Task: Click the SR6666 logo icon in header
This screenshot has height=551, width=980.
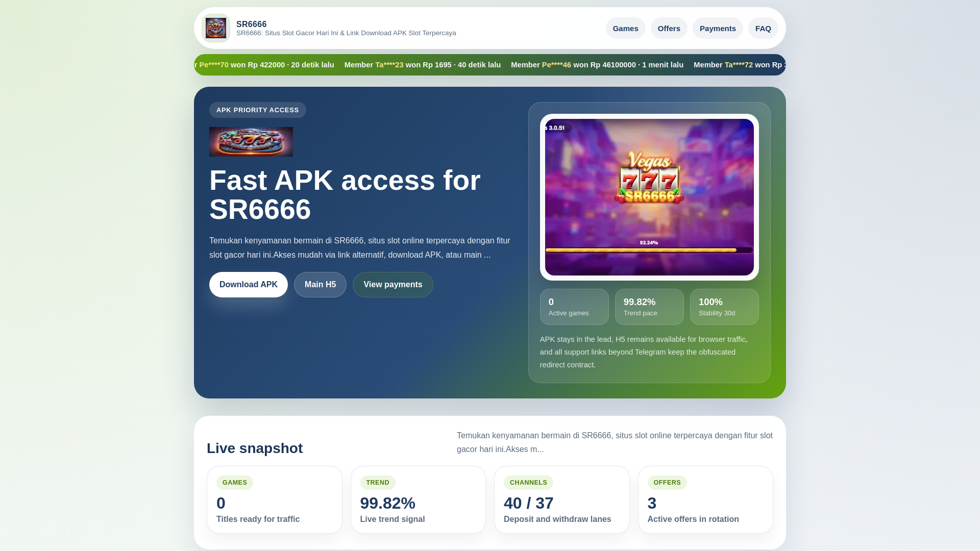Action: 216,28
